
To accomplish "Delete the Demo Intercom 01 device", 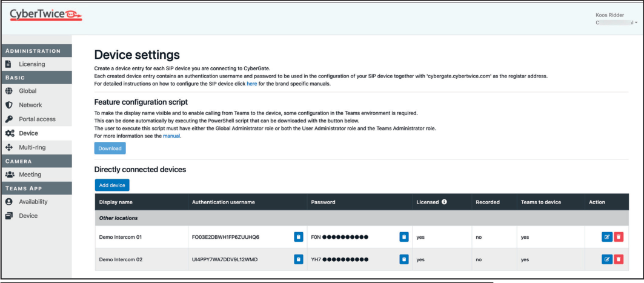I will click(619, 237).
